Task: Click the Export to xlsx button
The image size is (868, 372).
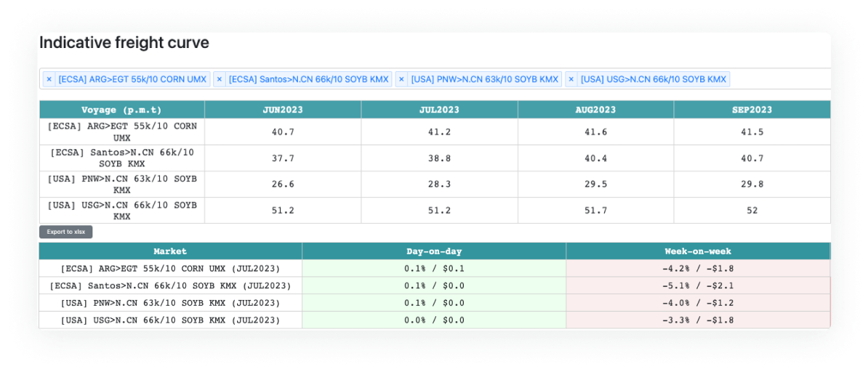Action: coord(66,232)
